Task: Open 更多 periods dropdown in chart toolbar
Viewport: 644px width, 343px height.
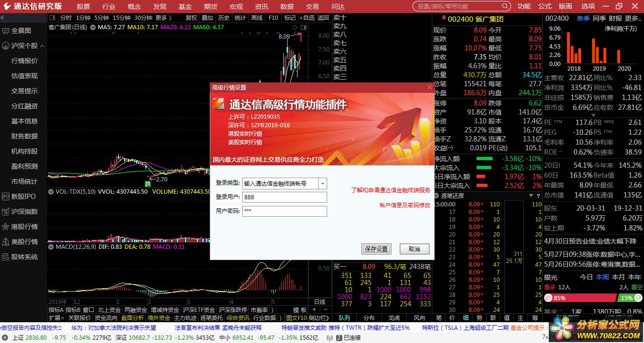Action: point(164,18)
